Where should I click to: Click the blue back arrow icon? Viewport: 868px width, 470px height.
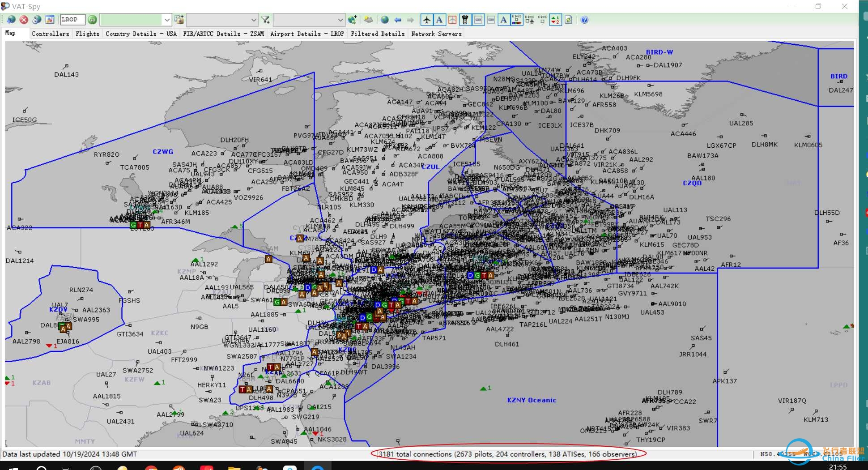coord(398,20)
